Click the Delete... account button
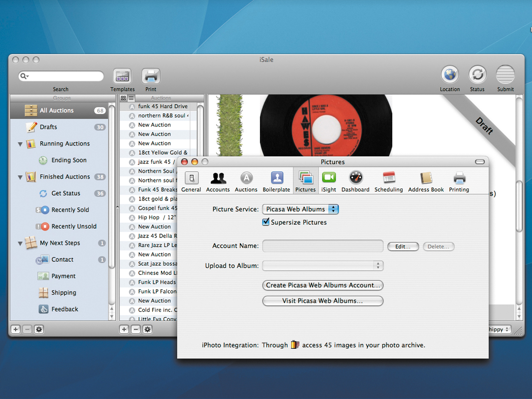Screen dimensions: 532x399 (x=439, y=247)
